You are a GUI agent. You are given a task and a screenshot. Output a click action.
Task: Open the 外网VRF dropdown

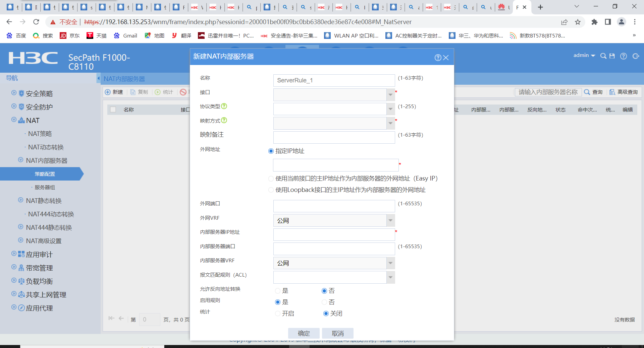(x=390, y=220)
